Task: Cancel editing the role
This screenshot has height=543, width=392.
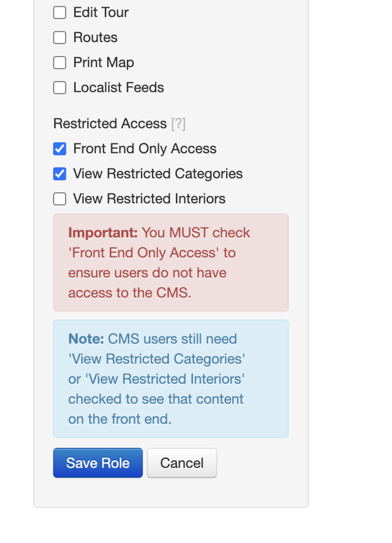Action: [181, 463]
